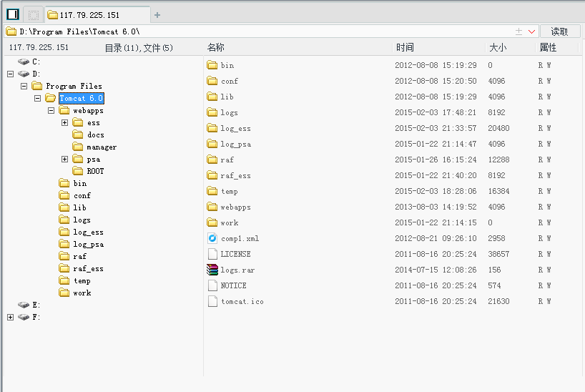Click the LICENSE file icon
The image size is (585, 392).
[x=212, y=254]
